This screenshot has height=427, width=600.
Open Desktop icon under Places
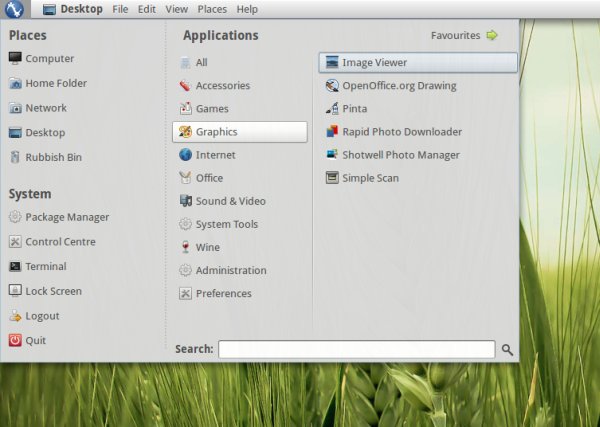pos(15,133)
